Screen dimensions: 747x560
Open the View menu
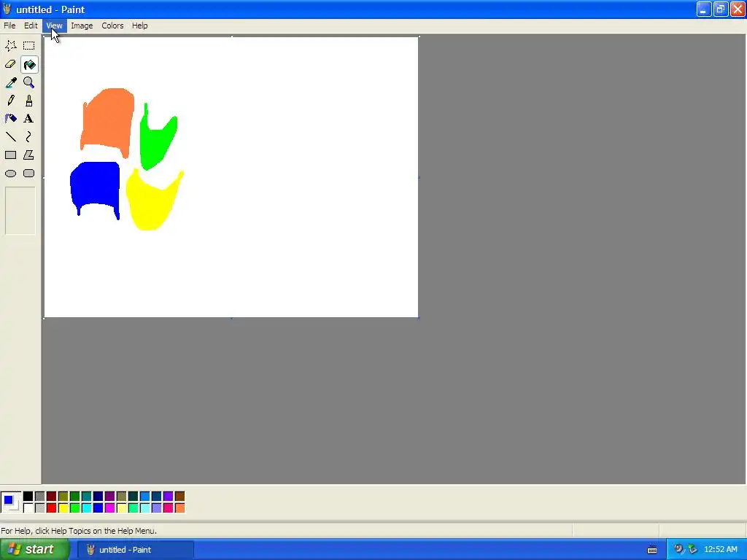click(54, 26)
